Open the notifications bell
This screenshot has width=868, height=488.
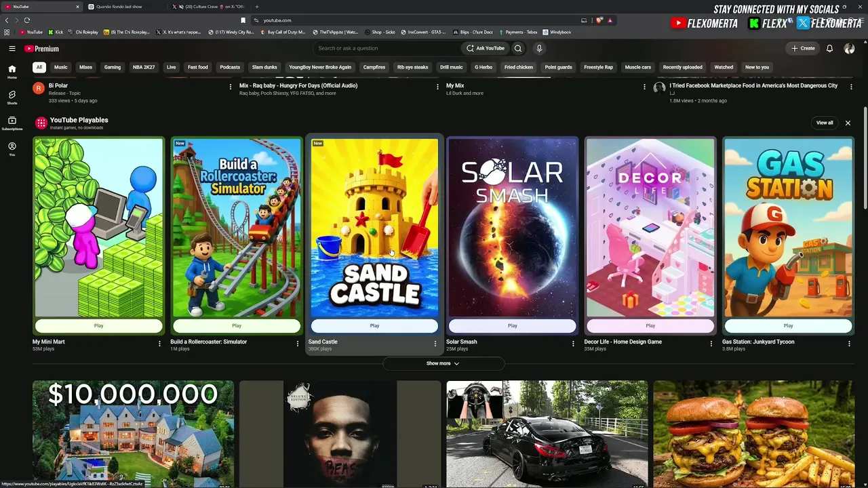[829, 49]
